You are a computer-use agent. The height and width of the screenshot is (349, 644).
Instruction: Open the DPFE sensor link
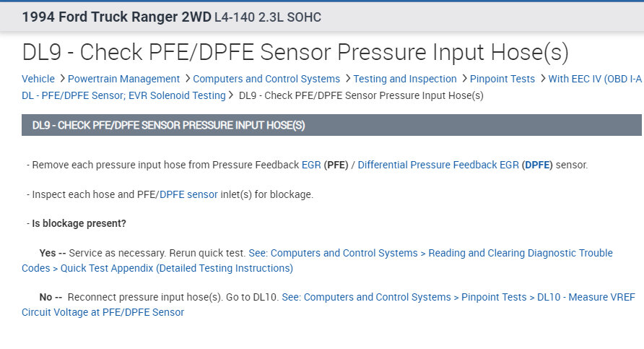(x=188, y=194)
